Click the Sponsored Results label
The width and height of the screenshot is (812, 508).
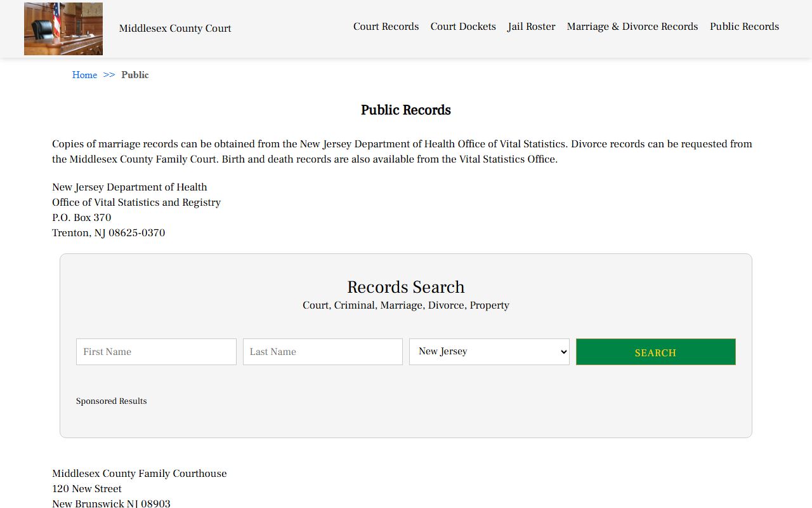[x=112, y=401]
